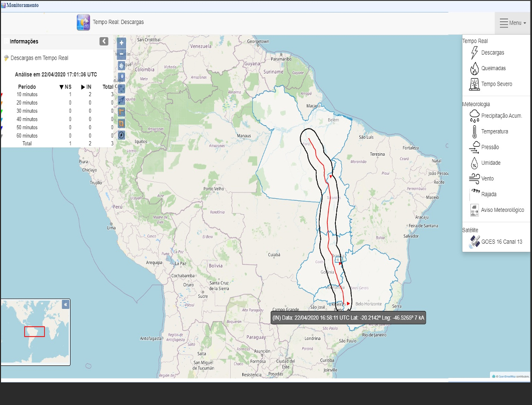Zoom in with the map plus button
The height and width of the screenshot is (405, 532).
pyautogui.click(x=122, y=43)
